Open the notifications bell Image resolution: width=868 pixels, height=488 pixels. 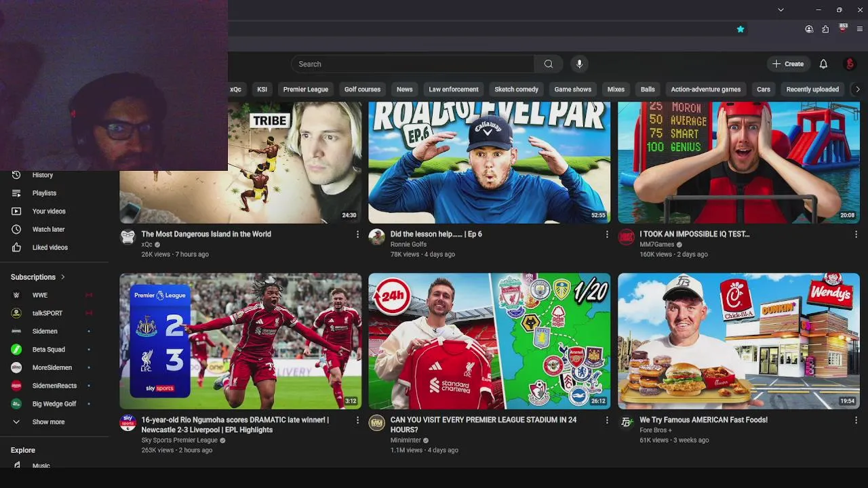point(823,64)
